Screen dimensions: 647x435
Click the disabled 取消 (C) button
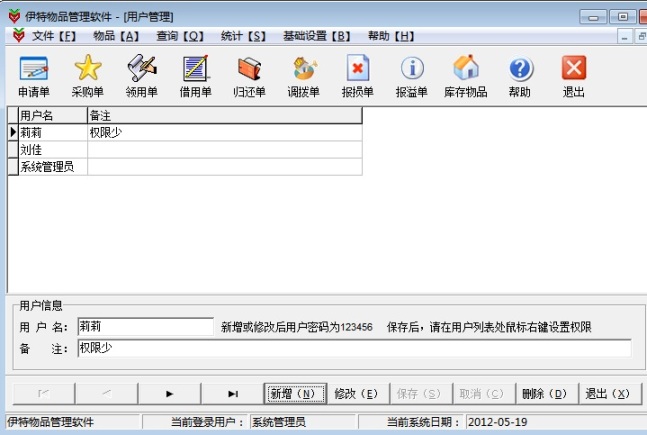[484, 394]
